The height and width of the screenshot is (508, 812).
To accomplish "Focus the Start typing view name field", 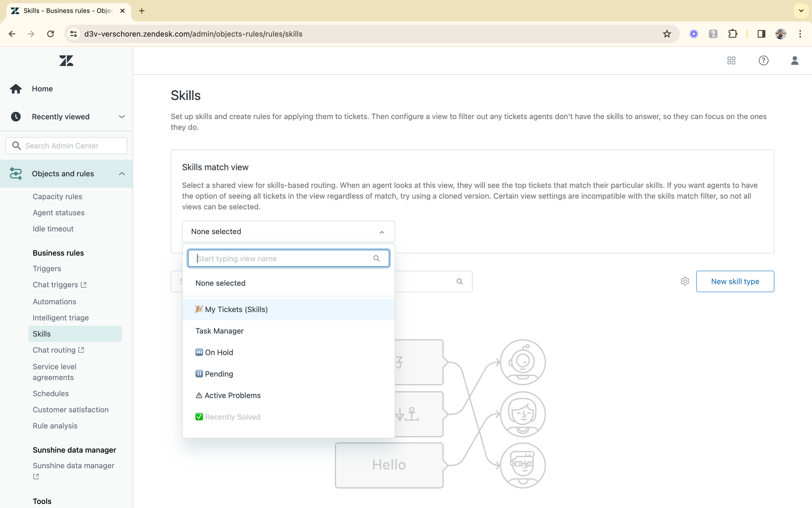I will pyautogui.click(x=284, y=258).
